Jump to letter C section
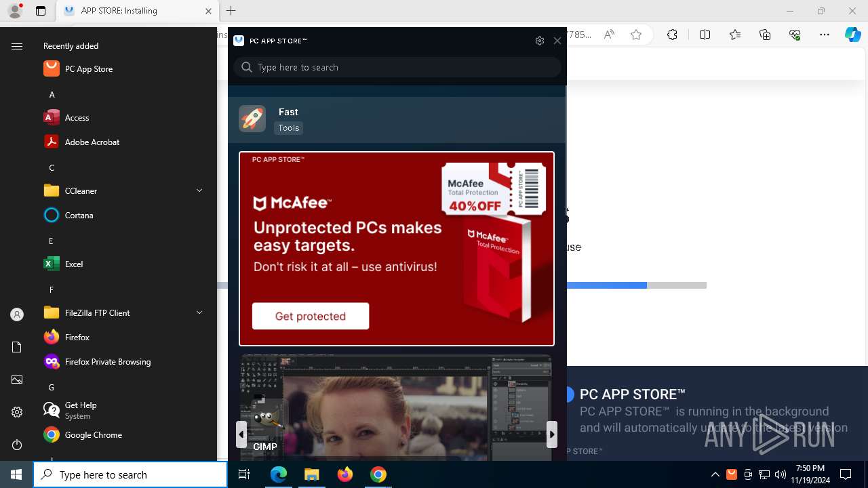 click(x=52, y=167)
